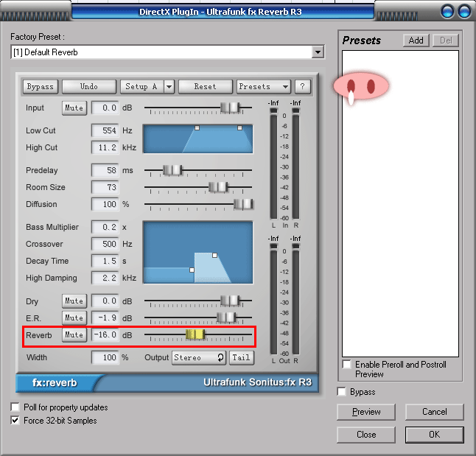Viewport: 476px width, 456px height.
Task: Click the Setup A button
Action: pyautogui.click(x=141, y=86)
